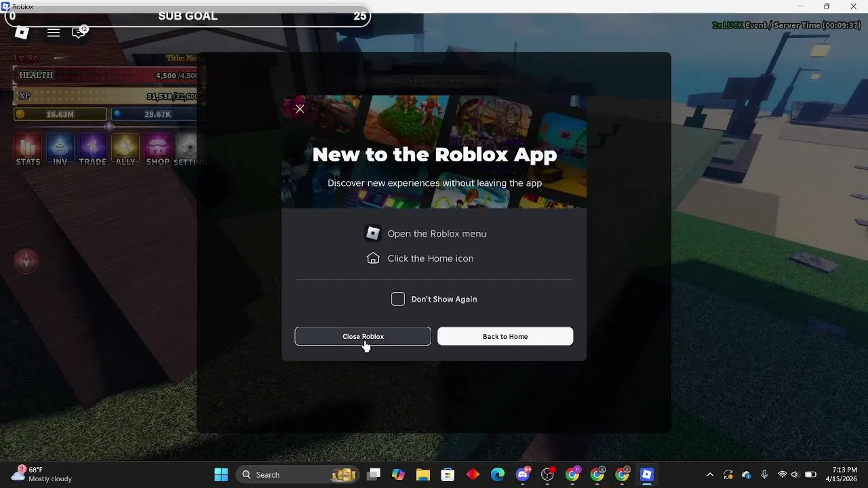Open the red diamond app in taskbar

click(473, 474)
